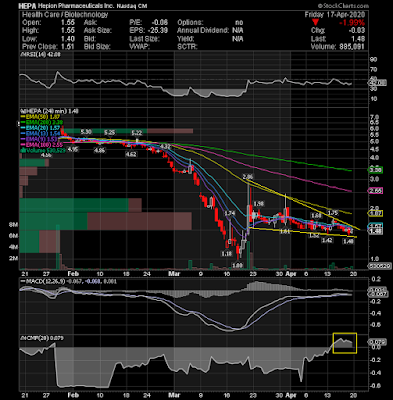Click the green EMA(200) value tag on right axis
The height and width of the screenshot is (400, 393).
tap(375, 170)
